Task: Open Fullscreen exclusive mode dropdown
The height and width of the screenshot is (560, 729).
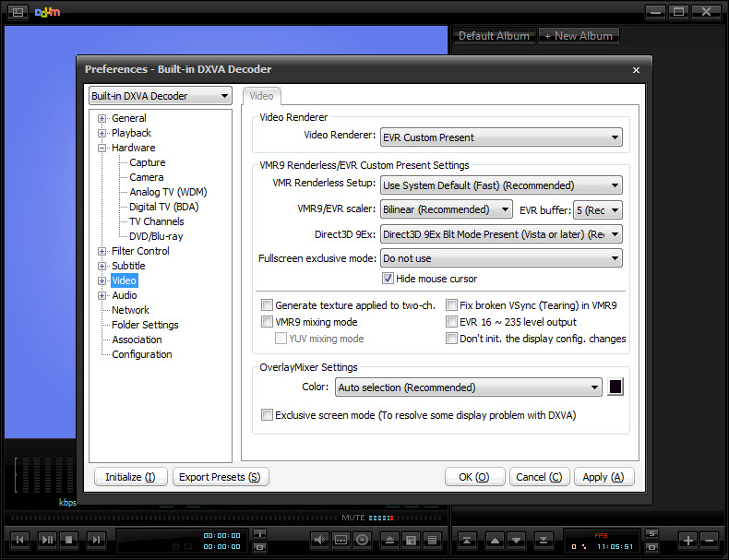Action: coord(501,258)
